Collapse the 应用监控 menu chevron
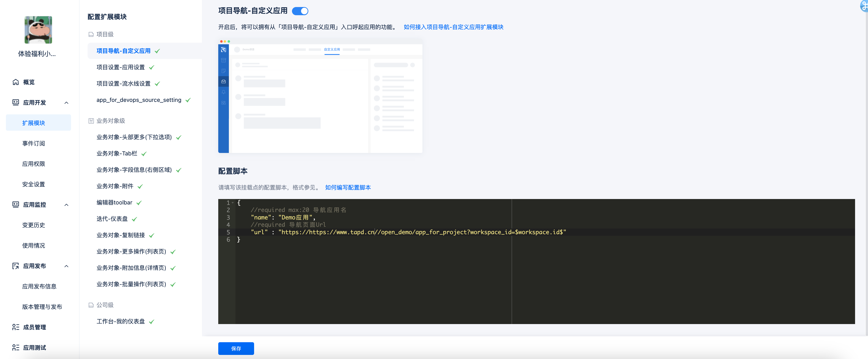Viewport: 868px width, 359px height. pos(66,205)
